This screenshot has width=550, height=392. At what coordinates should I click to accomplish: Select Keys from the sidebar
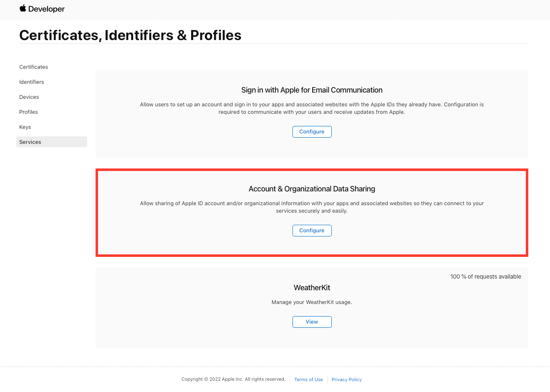coord(25,127)
